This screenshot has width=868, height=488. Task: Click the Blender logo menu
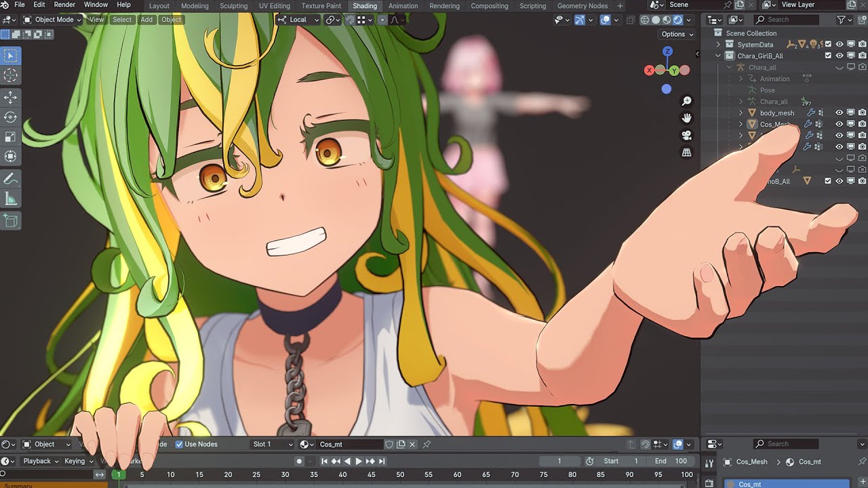pyautogui.click(x=5, y=5)
